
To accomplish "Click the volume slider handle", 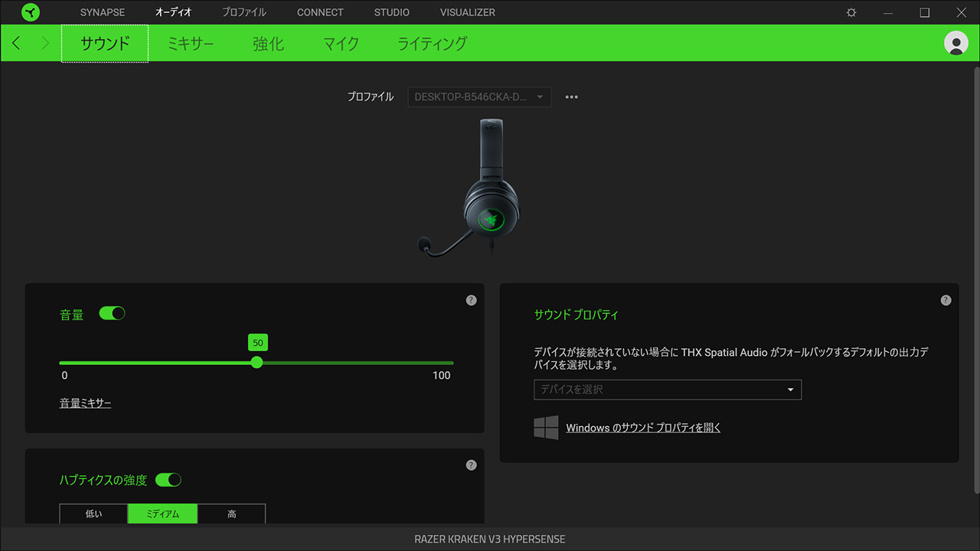I will pos(256,363).
